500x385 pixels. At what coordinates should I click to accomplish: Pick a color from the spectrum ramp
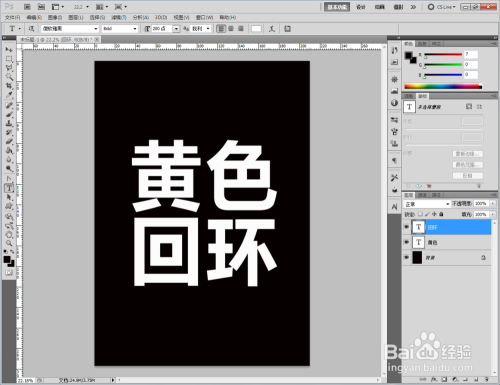pyautogui.click(x=443, y=86)
